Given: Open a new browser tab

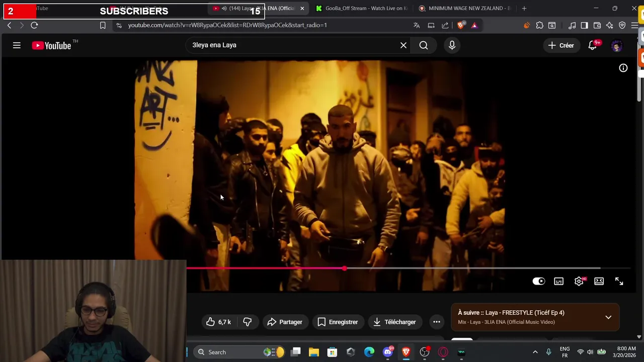Looking at the screenshot, I should tap(524, 9).
